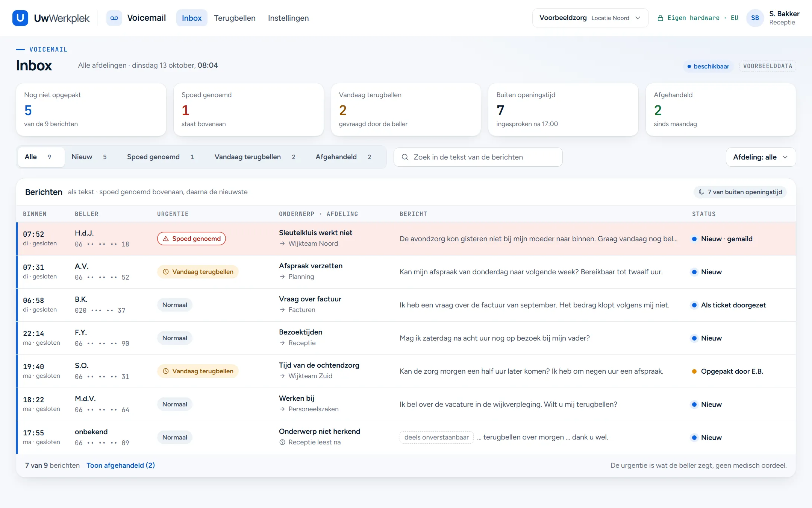Screen dimensions: 812x508
Task: Show the Afgehandeld 2 filter
Action: 344,157
